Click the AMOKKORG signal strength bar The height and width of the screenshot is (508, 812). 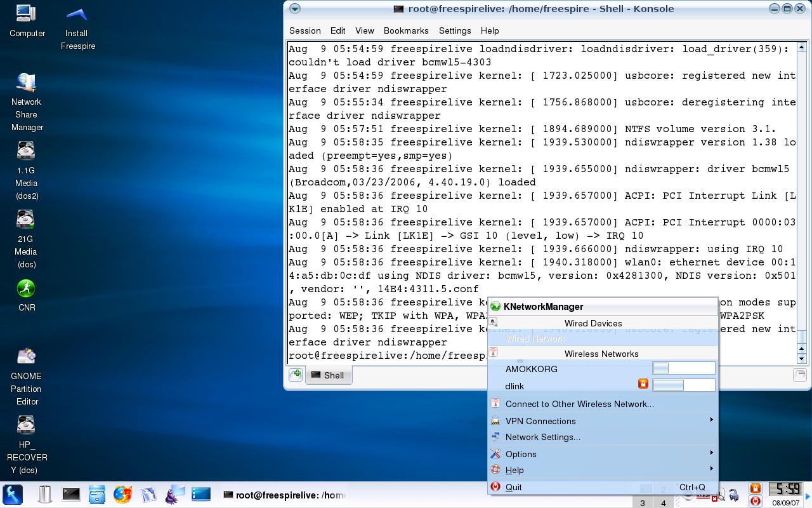point(684,368)
